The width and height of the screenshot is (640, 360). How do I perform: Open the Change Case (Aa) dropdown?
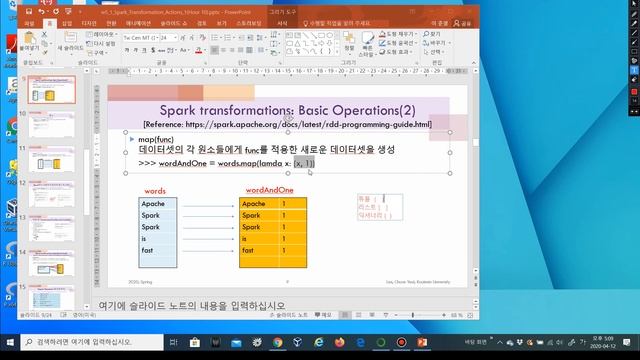(x=185, y=50)
